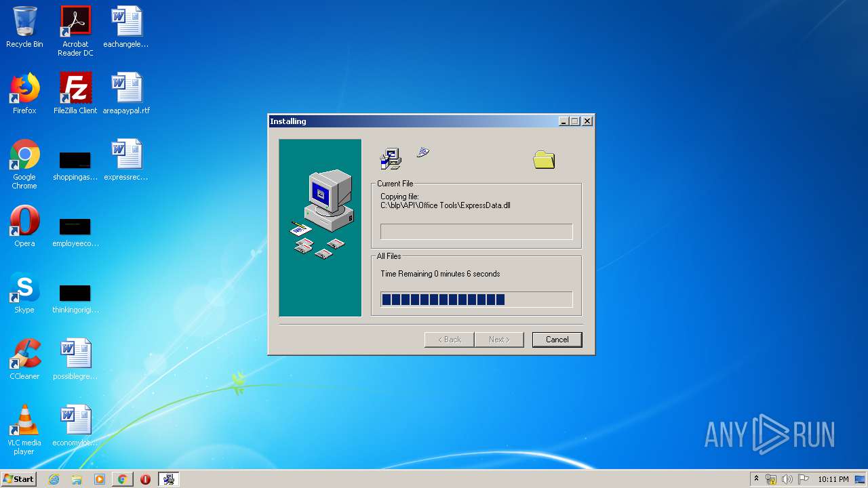Launch Google Chrome desktop shortcut
This screenshot has width=868, height=488.
click(24, 164)
